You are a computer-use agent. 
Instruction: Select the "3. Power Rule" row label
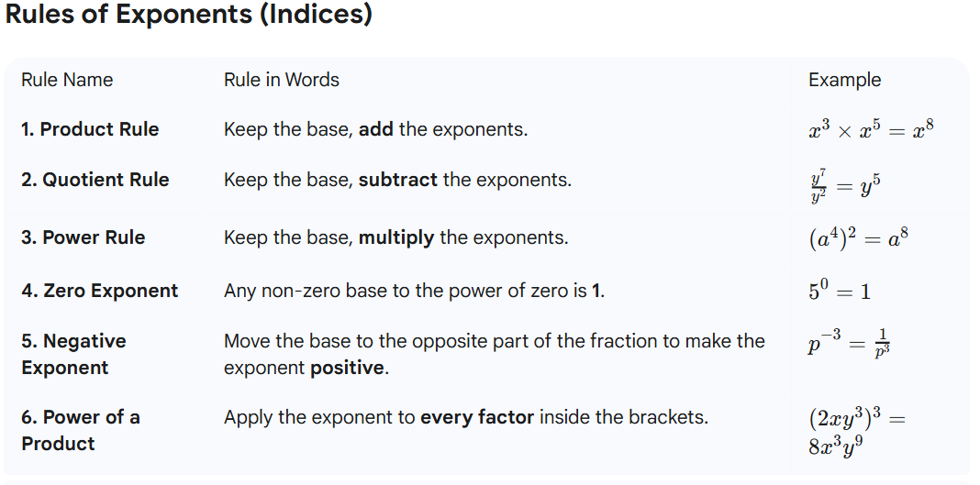pos(84,237)
